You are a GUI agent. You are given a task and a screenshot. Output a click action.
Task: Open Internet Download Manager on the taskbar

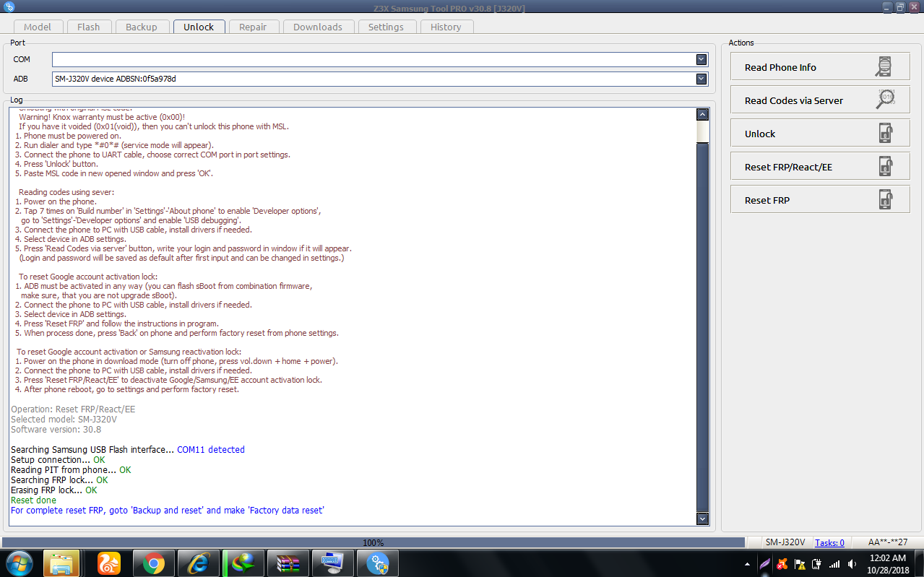[242, 563]
